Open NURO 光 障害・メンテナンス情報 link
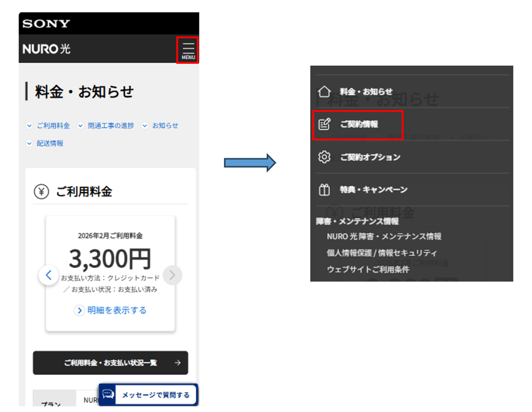This screenshot has height=412, width=532. click(384, 236)
